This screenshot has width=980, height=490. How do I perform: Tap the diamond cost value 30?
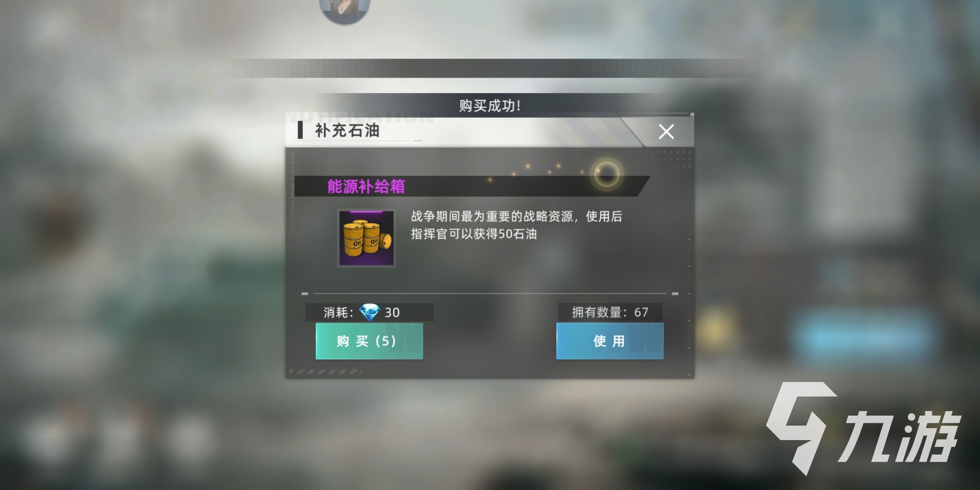pyautogui.click(x=392, y=312)
